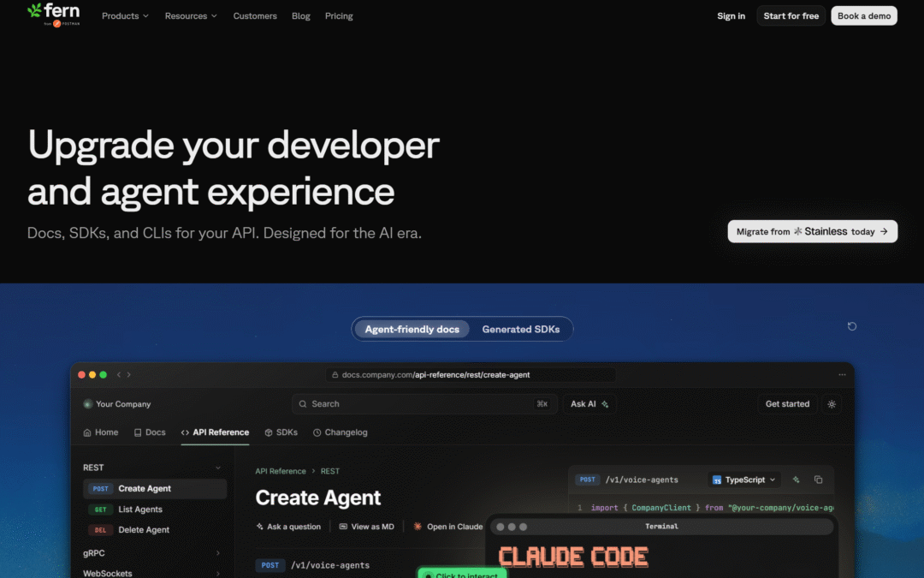Open the three-dot menu in the demo browser bar
Viewport: 924px width, 578px height.
[x=842, y=374]
